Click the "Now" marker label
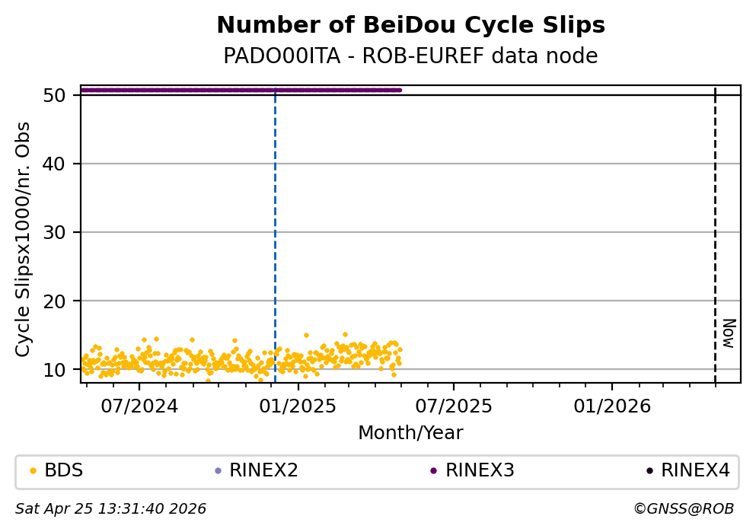Image resolution: width=756 pixels, height=532 pixels. (x=729, y=333)
